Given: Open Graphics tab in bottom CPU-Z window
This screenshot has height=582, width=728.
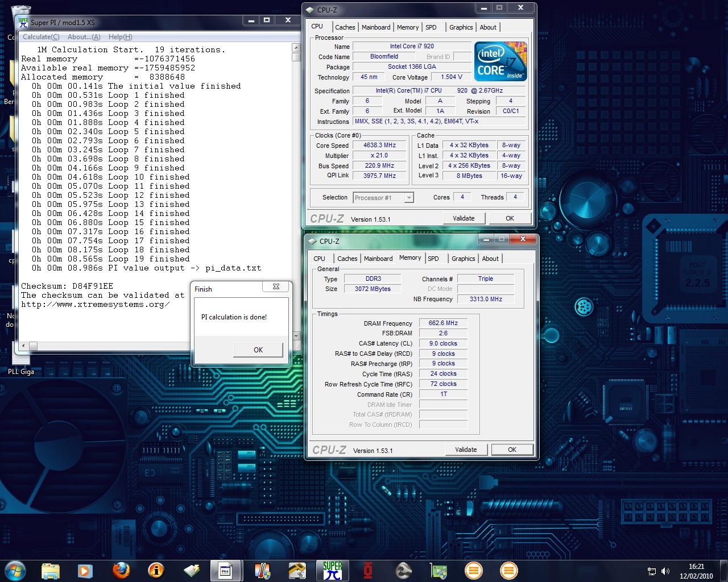Looking at the screenshot, I should (463, 259).
